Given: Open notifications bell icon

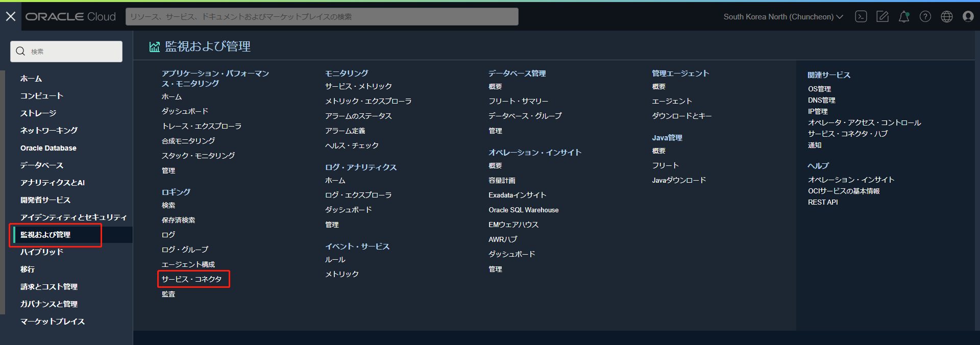Looking at the screenshot, I should click(x=904, y=17).
